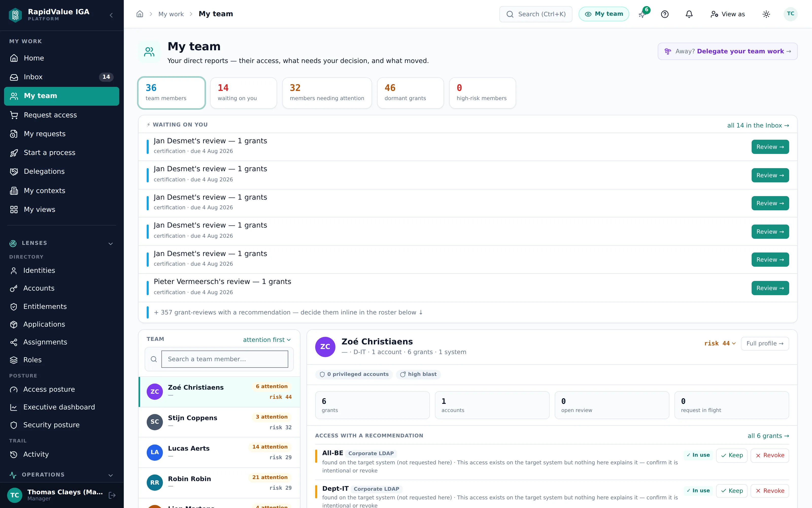Click the Applications box icon

(x=13, y=324)
